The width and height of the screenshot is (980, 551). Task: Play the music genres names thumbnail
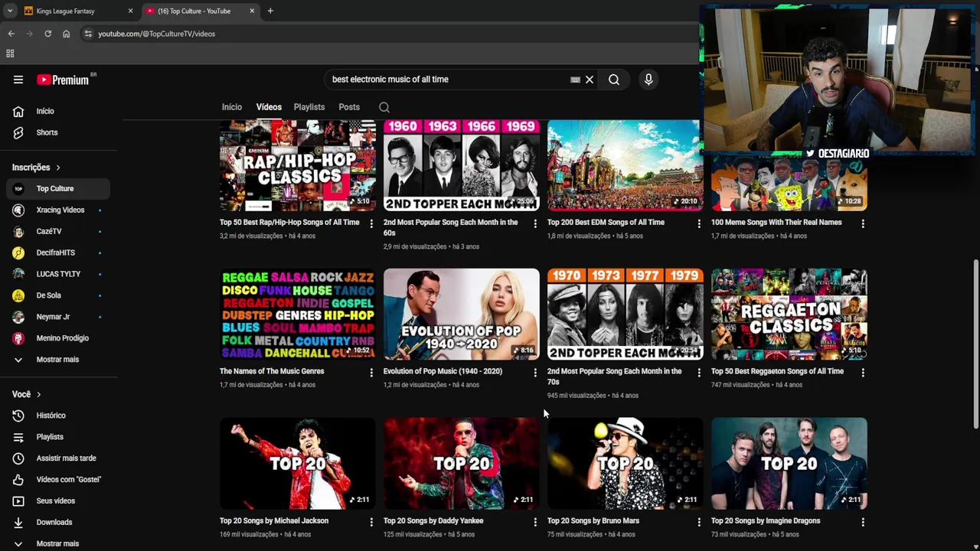[x=298, y=314]
